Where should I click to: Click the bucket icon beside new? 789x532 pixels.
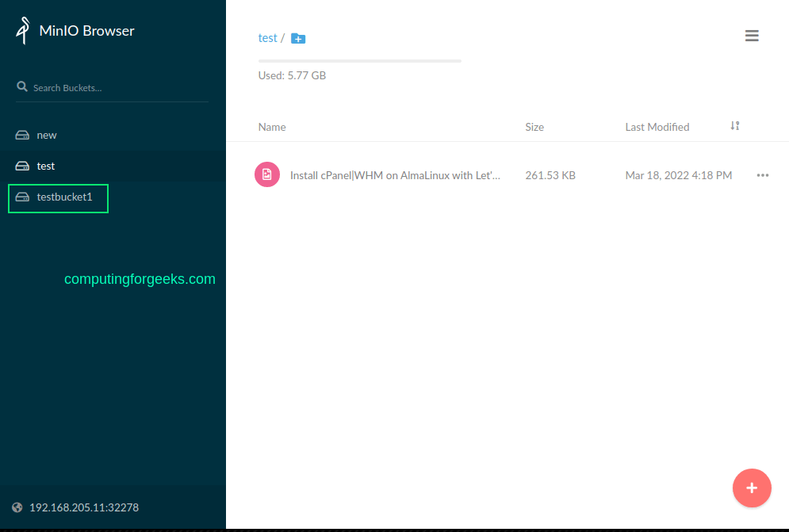tap(21, 135)
